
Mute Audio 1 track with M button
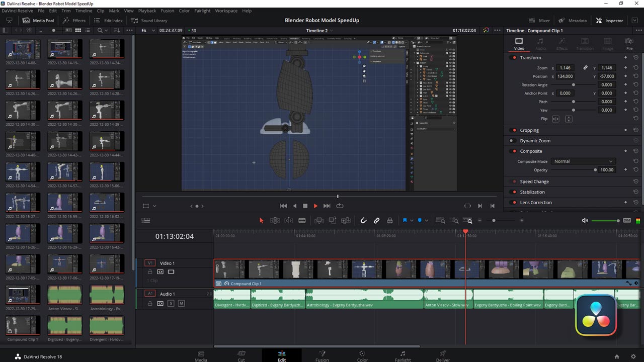181,304
